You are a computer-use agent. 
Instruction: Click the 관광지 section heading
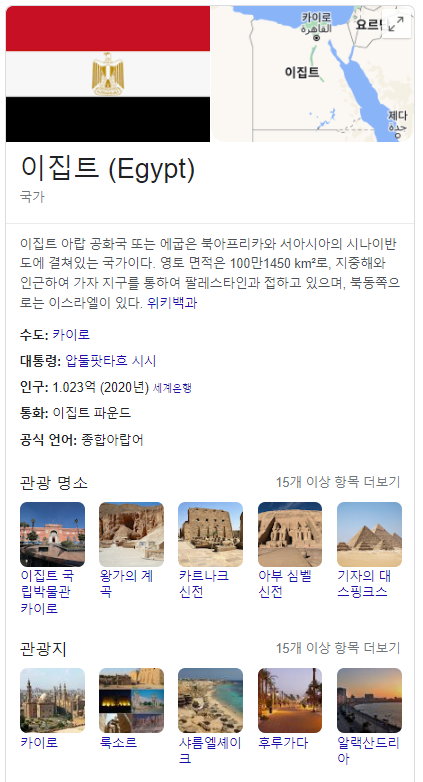[43, 649]
